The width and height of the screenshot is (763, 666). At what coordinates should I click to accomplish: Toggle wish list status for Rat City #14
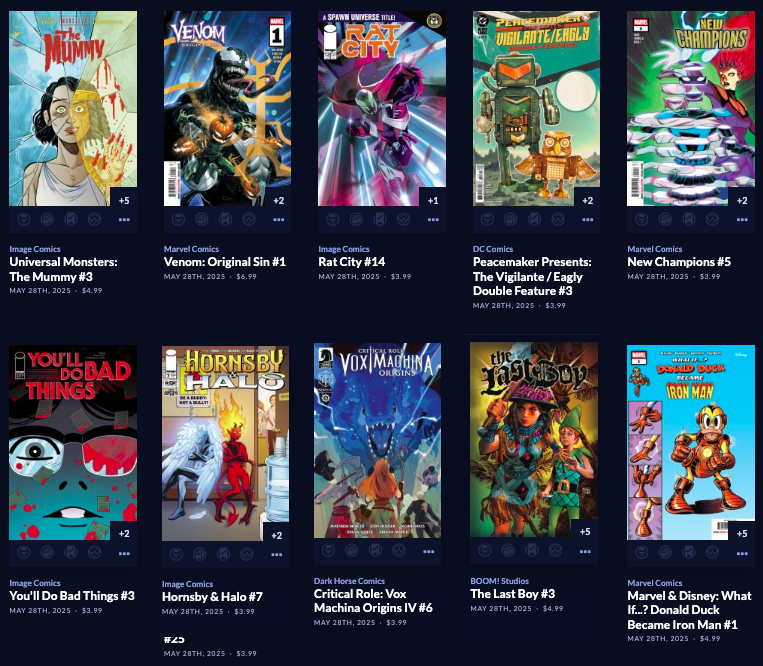click(403, 219)
